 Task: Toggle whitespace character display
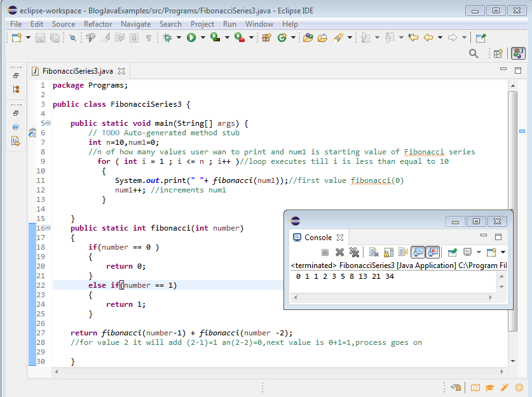point(149,37)
